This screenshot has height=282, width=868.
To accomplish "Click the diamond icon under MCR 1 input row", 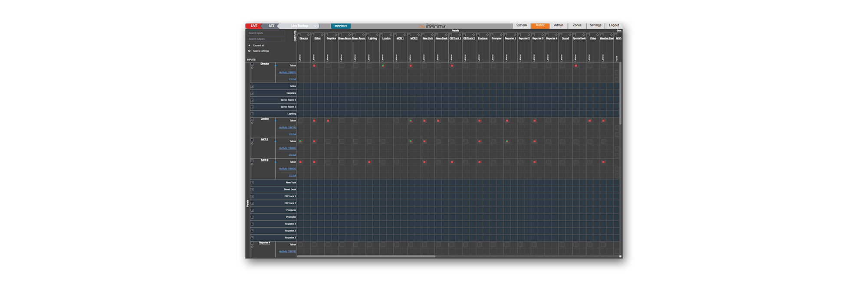I will [x=252, y=143].
